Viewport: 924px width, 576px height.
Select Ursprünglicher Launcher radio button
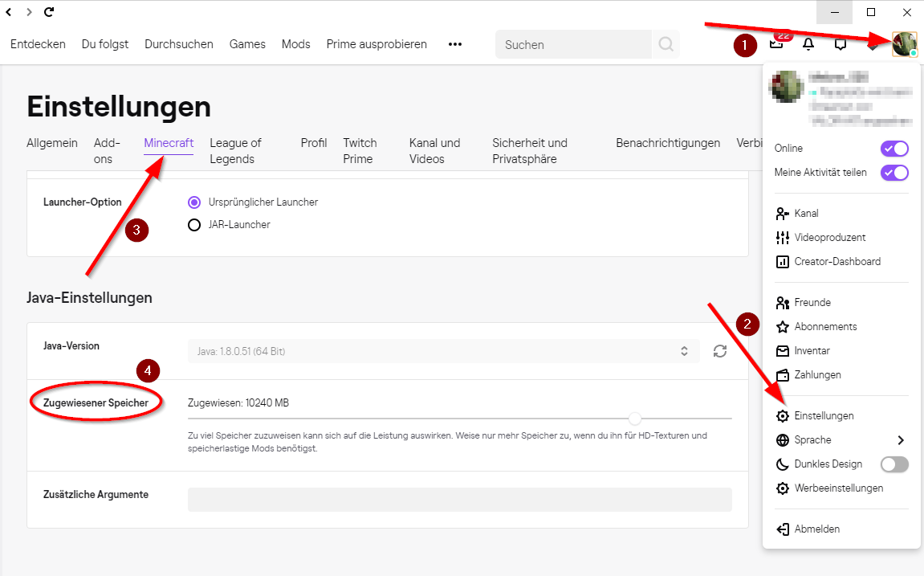[x=194, y=202]
